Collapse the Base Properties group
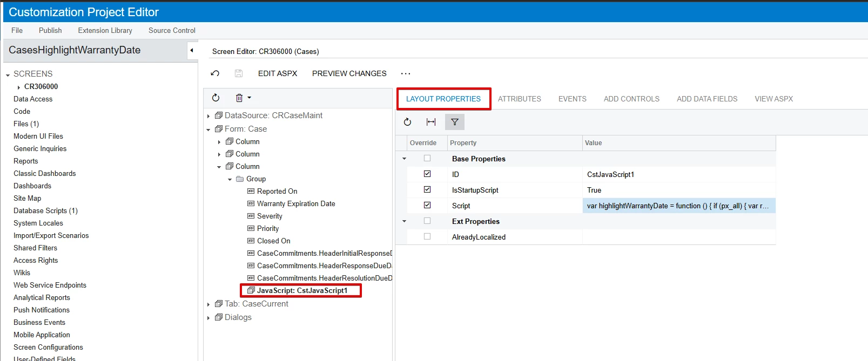Image resolution: width=868 pixels, height=361 pixels. click(x=404, y=159)
